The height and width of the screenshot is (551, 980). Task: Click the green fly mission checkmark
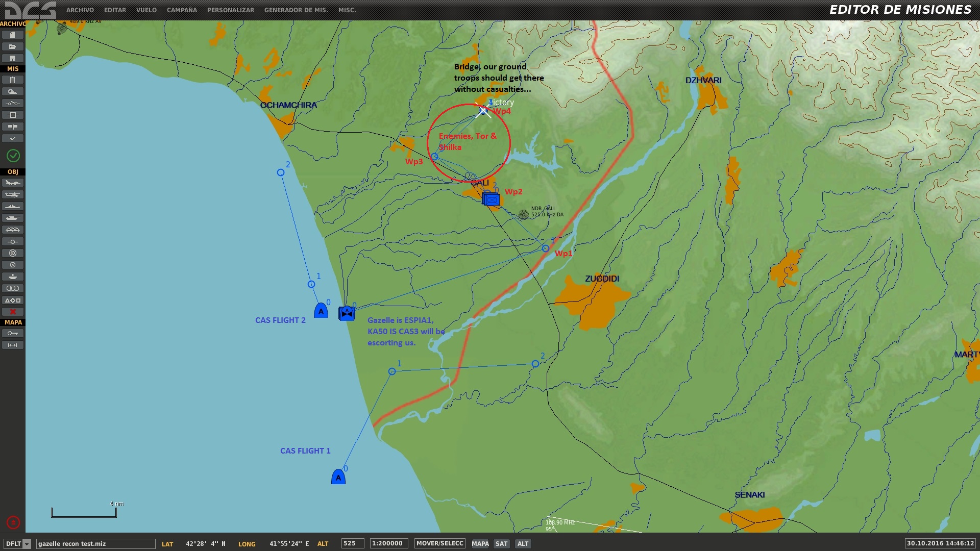tap(13, 156)
